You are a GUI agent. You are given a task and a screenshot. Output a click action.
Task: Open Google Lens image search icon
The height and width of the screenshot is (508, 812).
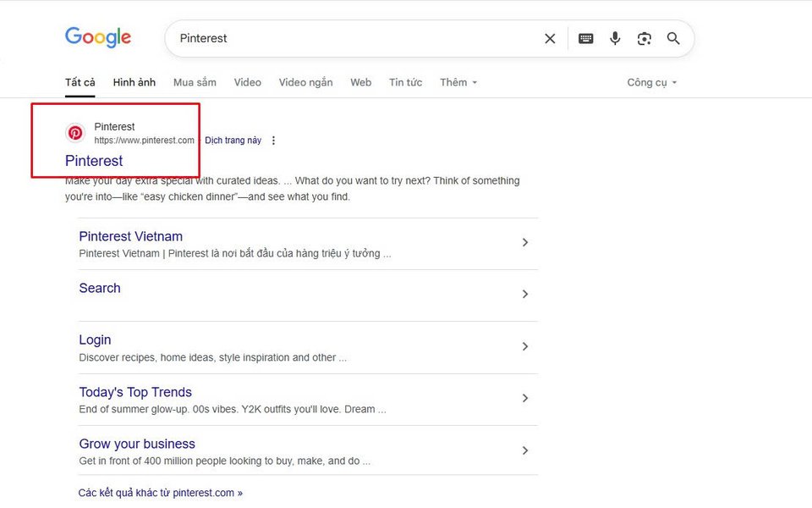(645, 38)
